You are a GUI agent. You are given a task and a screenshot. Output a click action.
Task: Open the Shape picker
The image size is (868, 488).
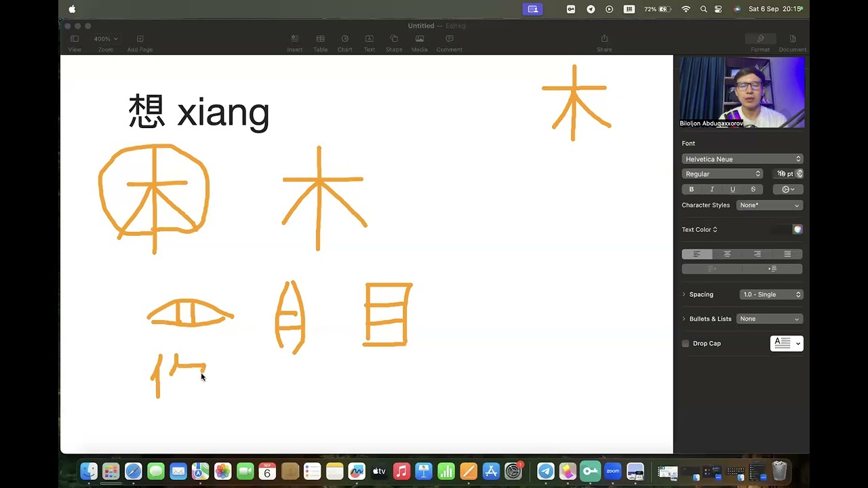coord(393,43)
